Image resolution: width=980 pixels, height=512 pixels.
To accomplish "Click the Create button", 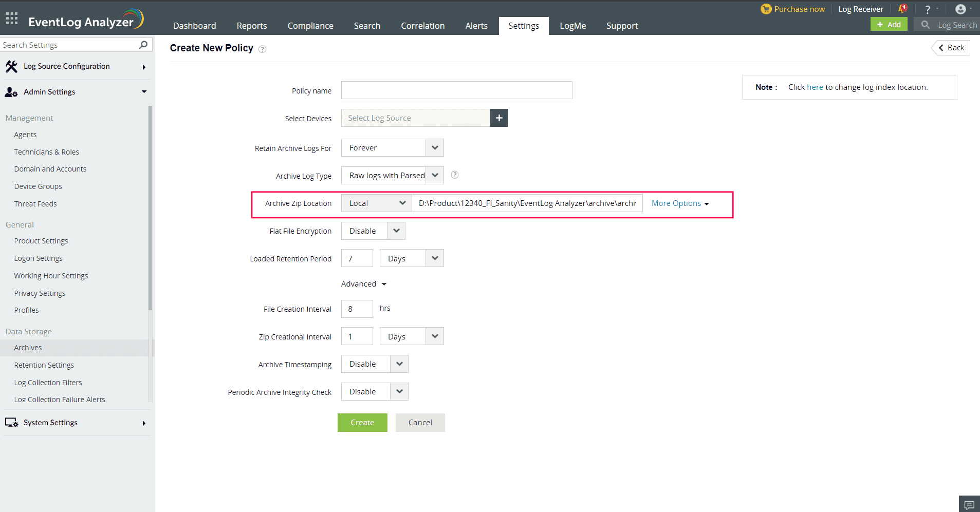I will coord(362,422).
